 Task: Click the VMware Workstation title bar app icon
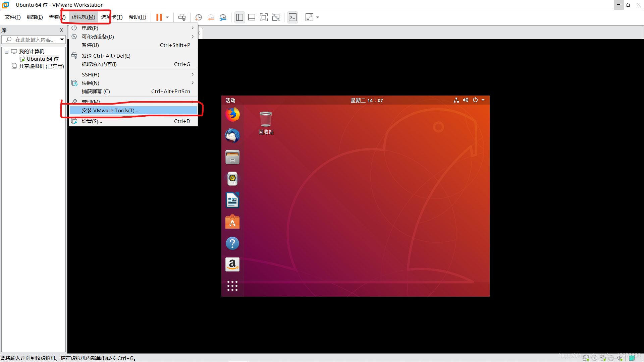(5, 5)
